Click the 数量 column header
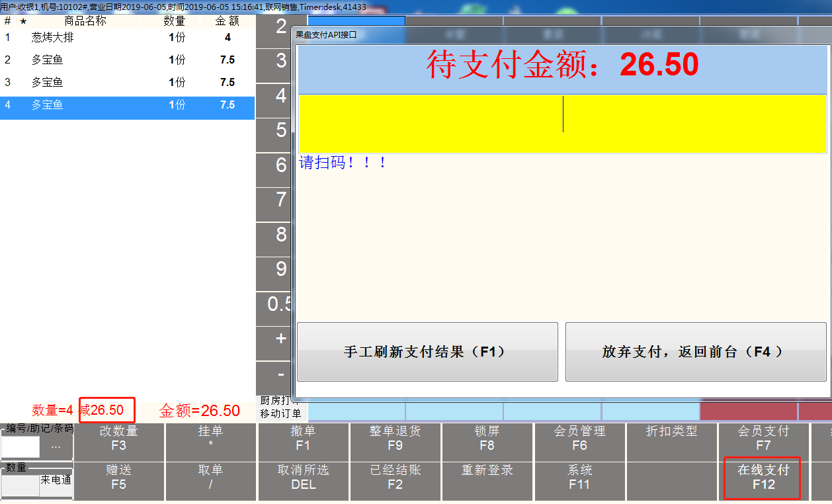 tap(175, 21)
